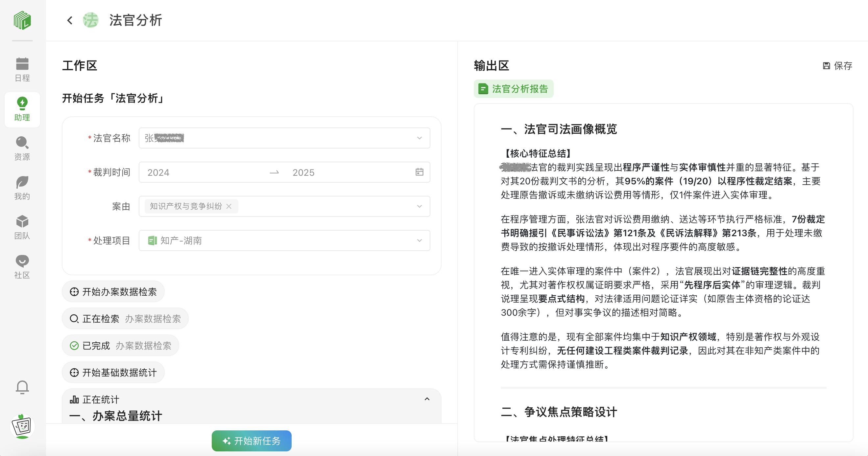The image size is (868, 456).
Task: Click 开始基础数据统计 step
Action: point(113,373)
